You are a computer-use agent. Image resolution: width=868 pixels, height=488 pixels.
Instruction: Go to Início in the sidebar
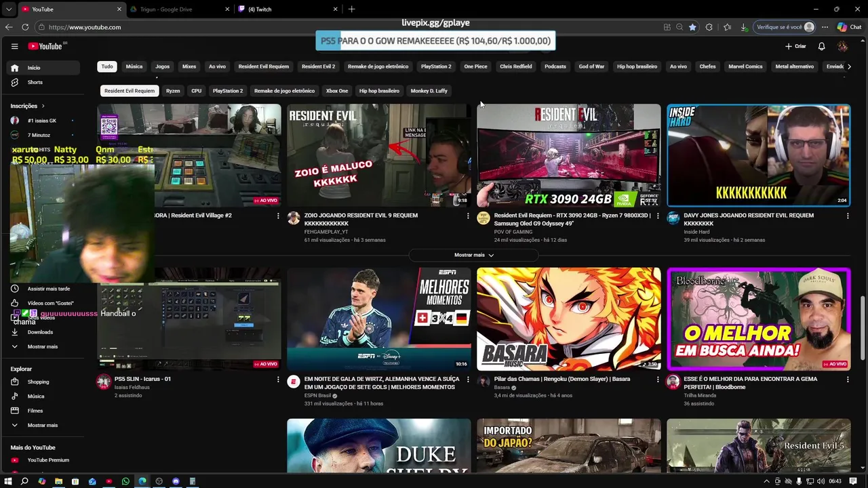pyautogui.click(x=43, y=68)
